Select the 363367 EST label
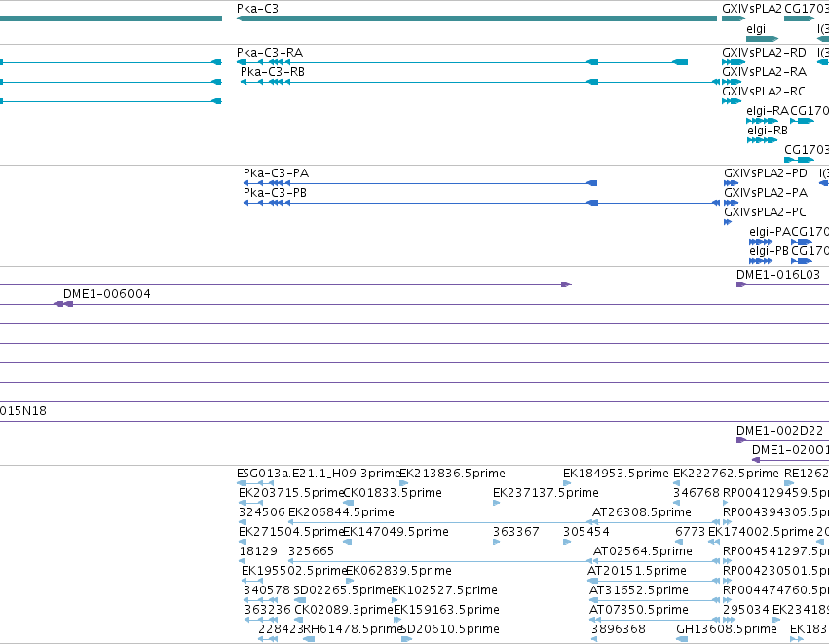The width and height of the screenshot is (829, 644). (x=516, y=532)
